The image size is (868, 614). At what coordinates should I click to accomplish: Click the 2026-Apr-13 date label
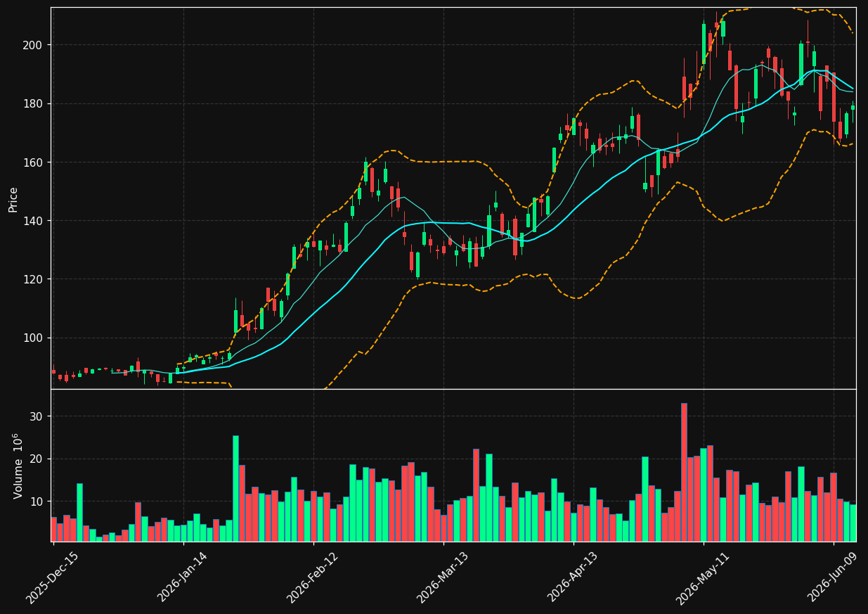click(573, 577)
